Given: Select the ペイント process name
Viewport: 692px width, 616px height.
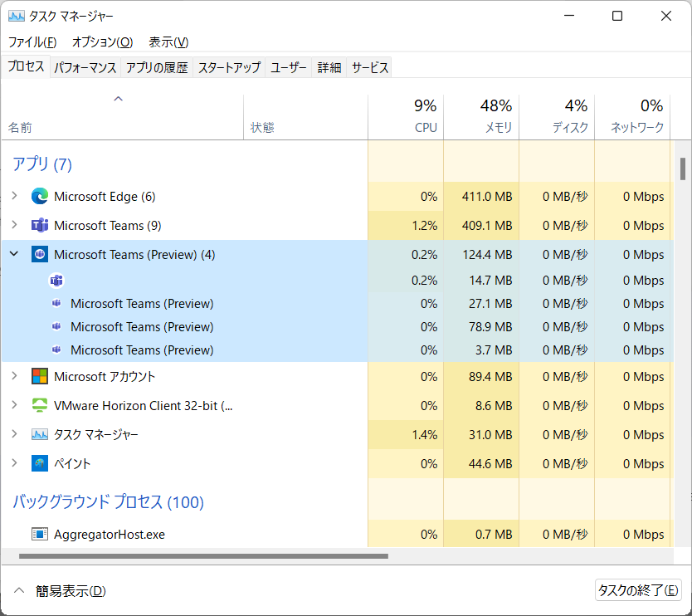Looking at the screenshot, I should pyautogui.click(x=72, y=463).
